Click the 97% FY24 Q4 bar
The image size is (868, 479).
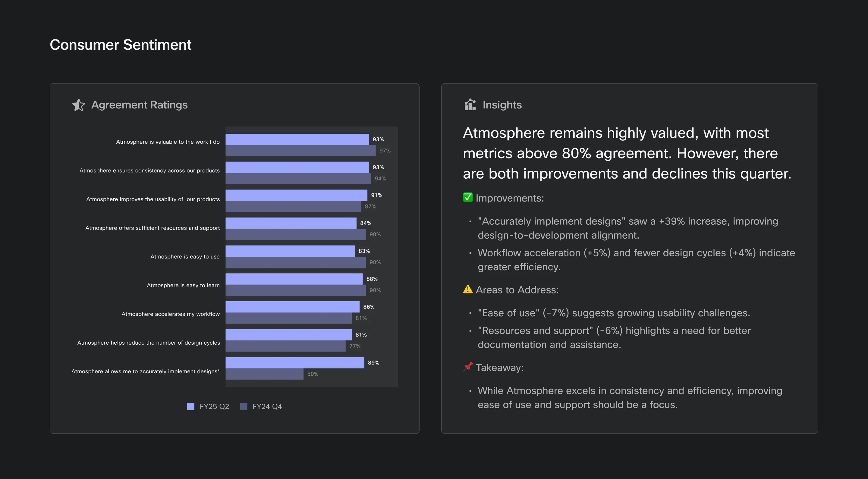300,151
